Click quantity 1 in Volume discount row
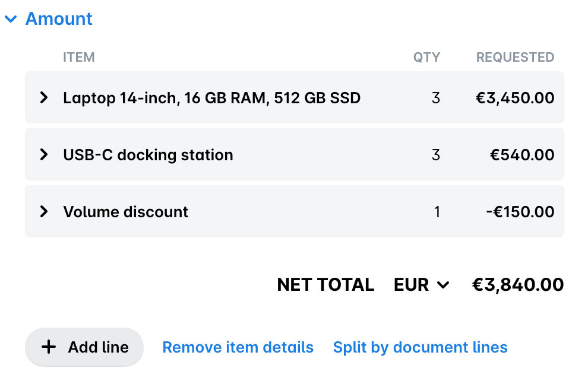588x368 pixels. (x=437, y=212)
